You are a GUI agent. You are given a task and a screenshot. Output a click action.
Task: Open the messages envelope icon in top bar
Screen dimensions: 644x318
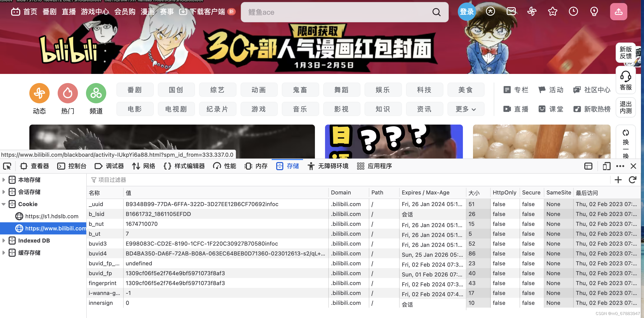coord(511,11)
